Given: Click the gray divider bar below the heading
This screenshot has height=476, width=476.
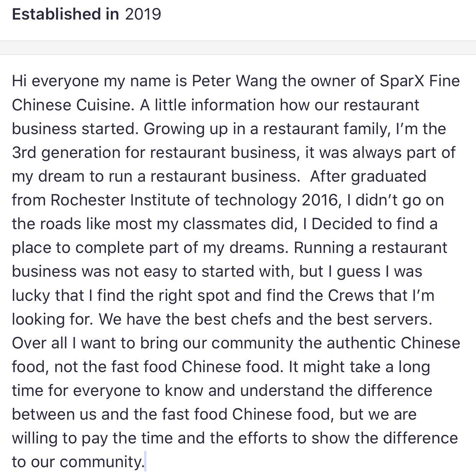Looking at the screenshot, I should pos(238,48).
